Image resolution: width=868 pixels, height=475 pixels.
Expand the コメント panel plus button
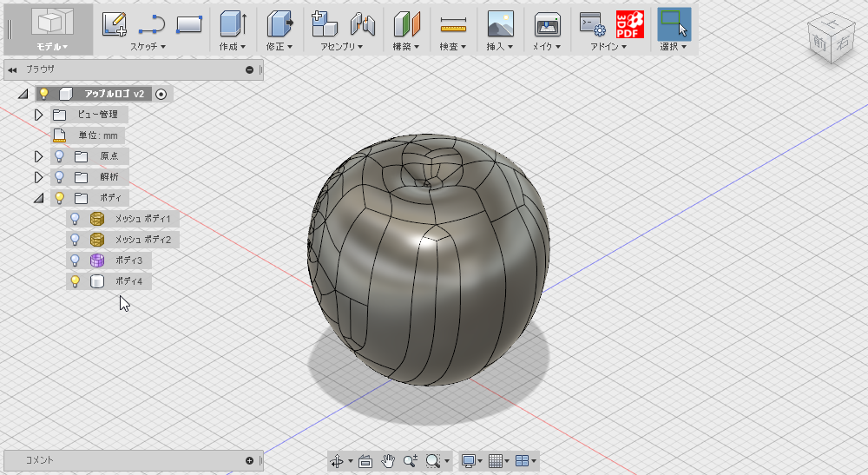(x=249, y=460)
